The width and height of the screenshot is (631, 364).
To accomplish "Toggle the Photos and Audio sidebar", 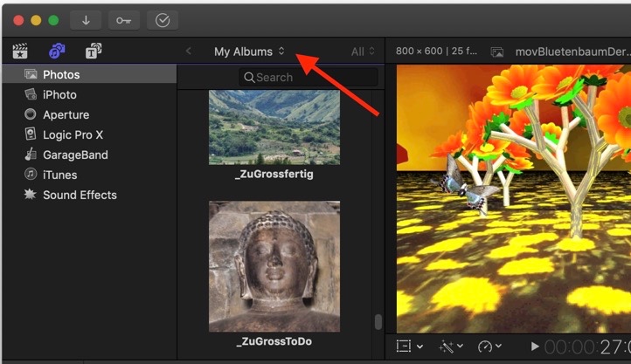I will [57, 52].
